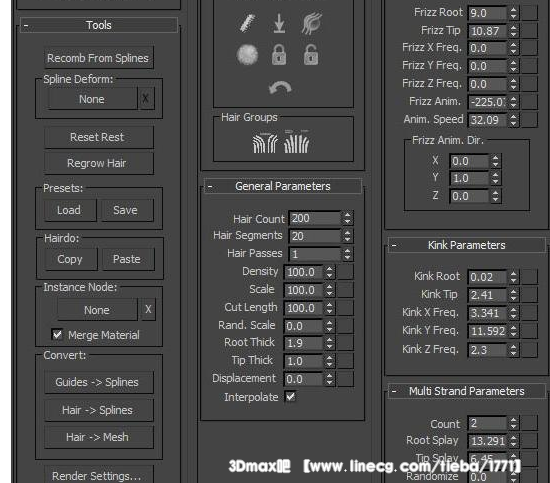The width and height of the screenshot is (550, 483).
Task: Enable the Merge Material checkbox
Action: point(57,335)
